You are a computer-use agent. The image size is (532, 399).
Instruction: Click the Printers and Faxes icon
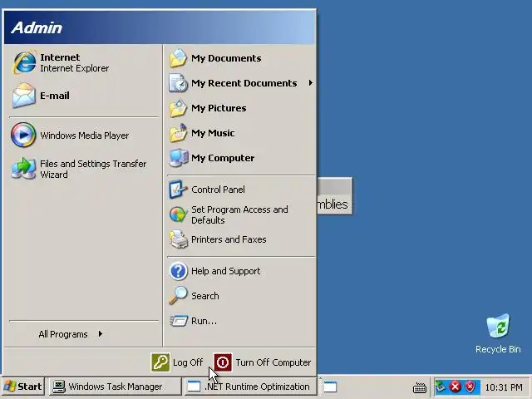pyautogui.click(x=178, y=239)
